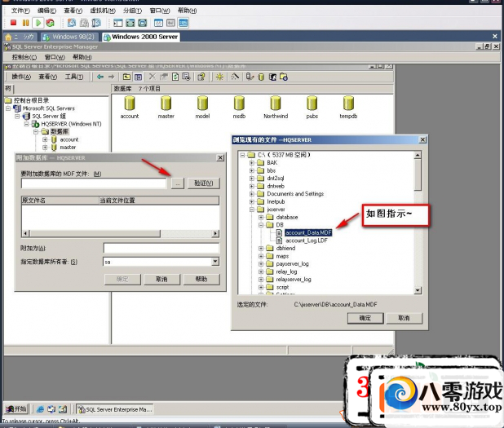Expand the dbfriend folder node

[x=261, y=249]
